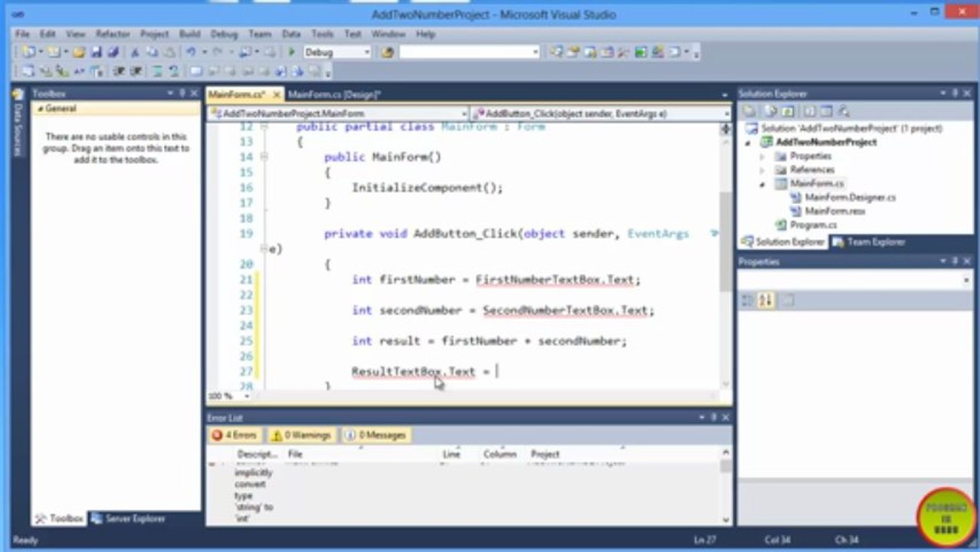
Task: Click the View Class Diagram icon in Solution Explorer
Action: [x=844, y=111]
